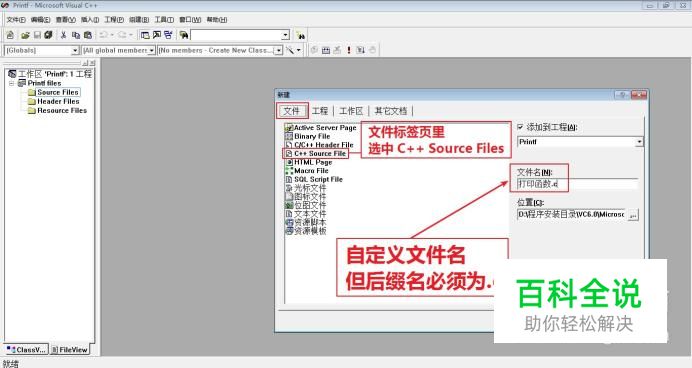The image size is (692, 368).
Task: Switch to the 工作区 tab in the dialog
Action: [x=351, y=111]
